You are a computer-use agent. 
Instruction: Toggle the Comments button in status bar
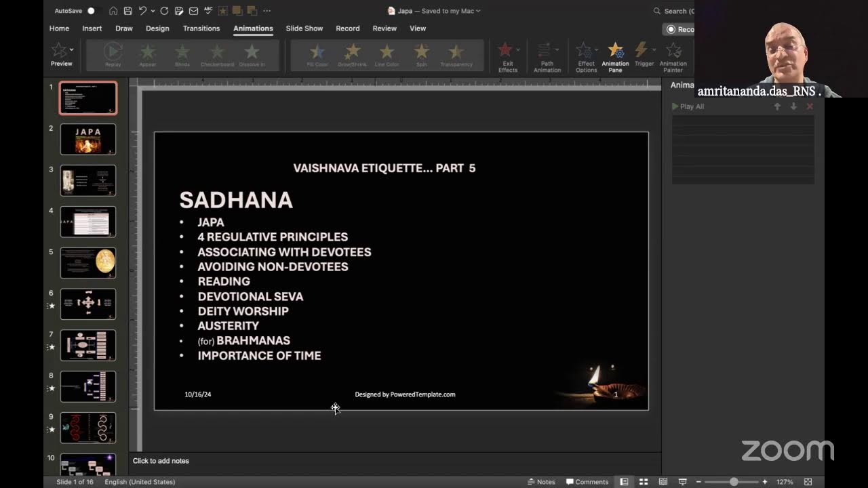(587, 482)
